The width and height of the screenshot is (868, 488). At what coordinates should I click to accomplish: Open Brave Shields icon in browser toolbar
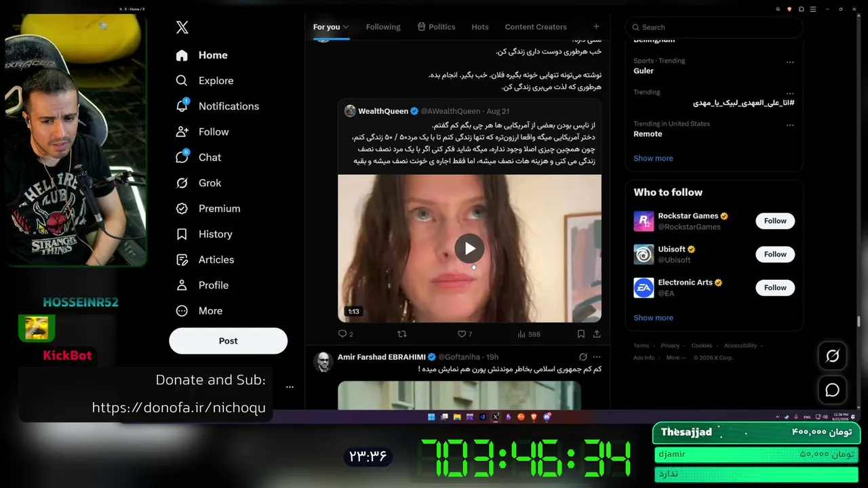[x=789, y=9]
